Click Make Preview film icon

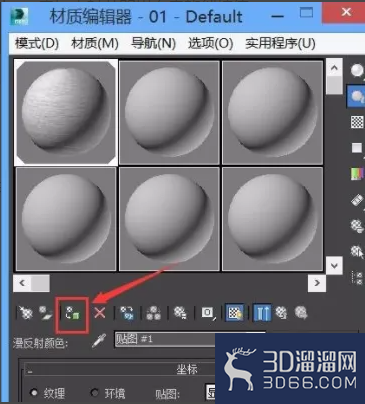[357, 200]
